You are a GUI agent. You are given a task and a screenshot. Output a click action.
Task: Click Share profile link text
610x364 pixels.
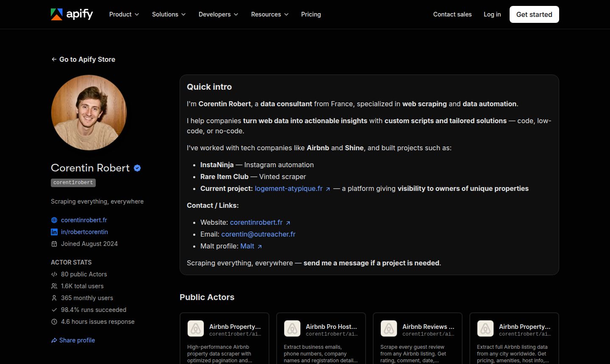[77, 340]
